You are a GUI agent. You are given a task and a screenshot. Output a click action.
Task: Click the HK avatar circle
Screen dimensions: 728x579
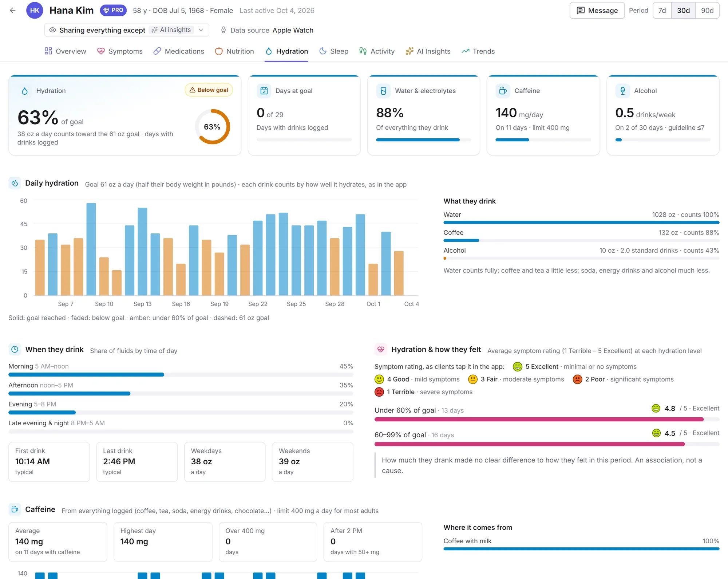[x=35, y=11]
